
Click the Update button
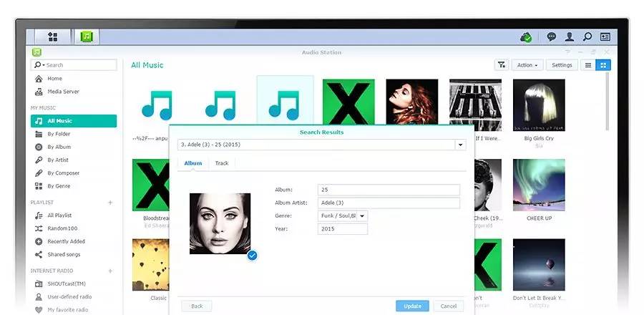(412, 306)
